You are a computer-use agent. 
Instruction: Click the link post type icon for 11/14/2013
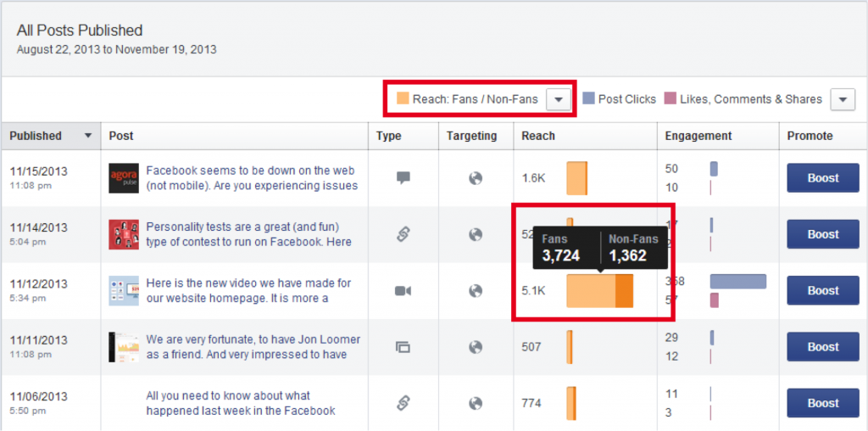click(x=403, y=234)
